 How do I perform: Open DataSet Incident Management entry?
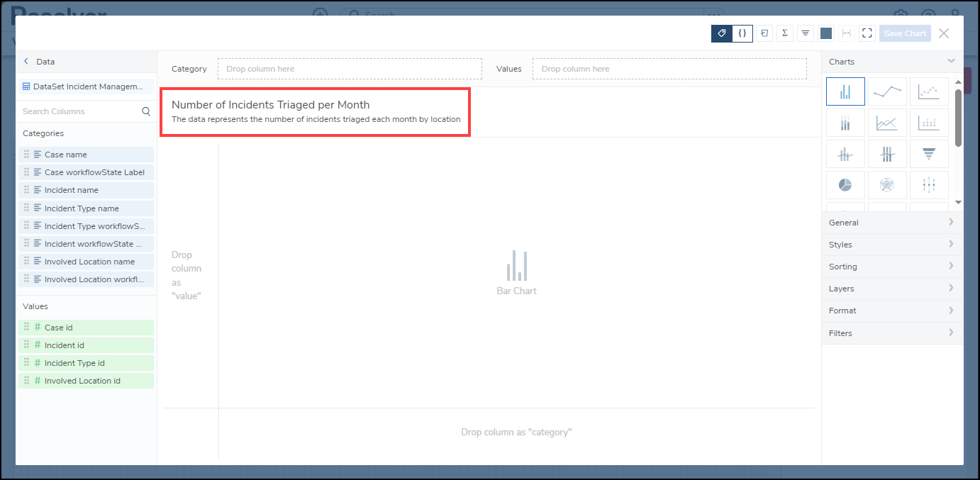[x=85, y=86]
